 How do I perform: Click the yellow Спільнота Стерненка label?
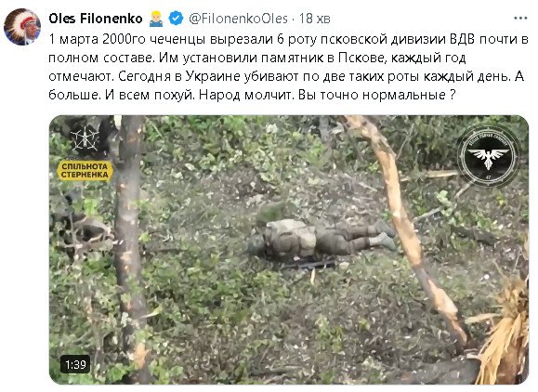(x=85, y=170)
